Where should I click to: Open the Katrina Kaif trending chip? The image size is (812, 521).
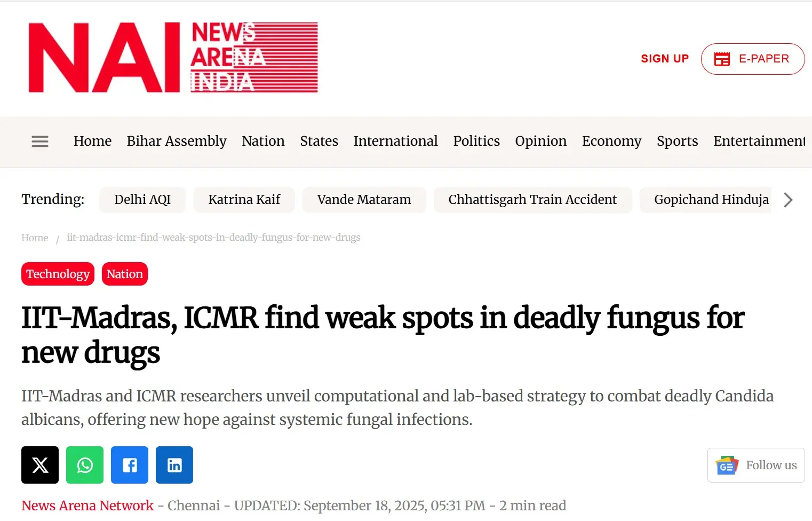click(x=244, y=200)
